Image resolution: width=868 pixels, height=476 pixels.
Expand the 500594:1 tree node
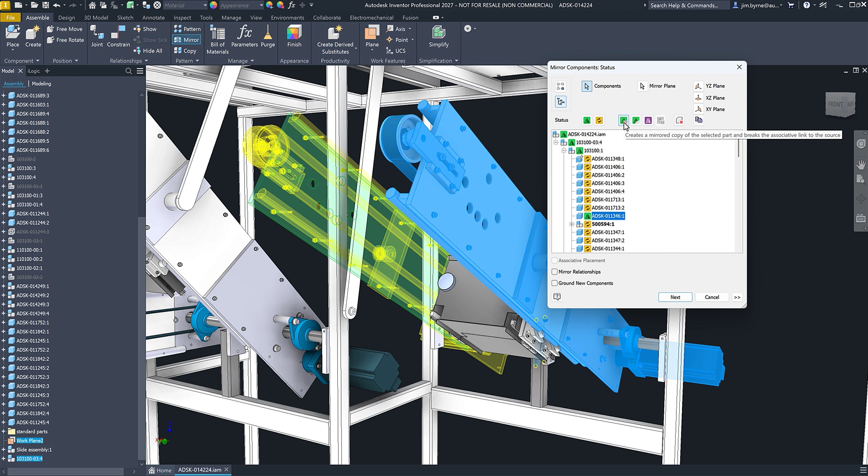coord(572,224)
